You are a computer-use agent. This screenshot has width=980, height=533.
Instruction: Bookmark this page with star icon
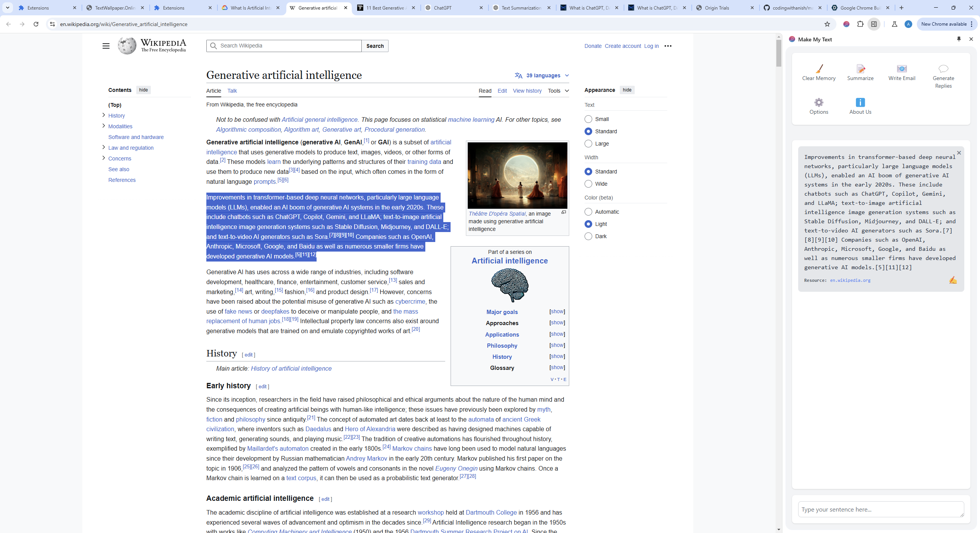tap(827, 24)
